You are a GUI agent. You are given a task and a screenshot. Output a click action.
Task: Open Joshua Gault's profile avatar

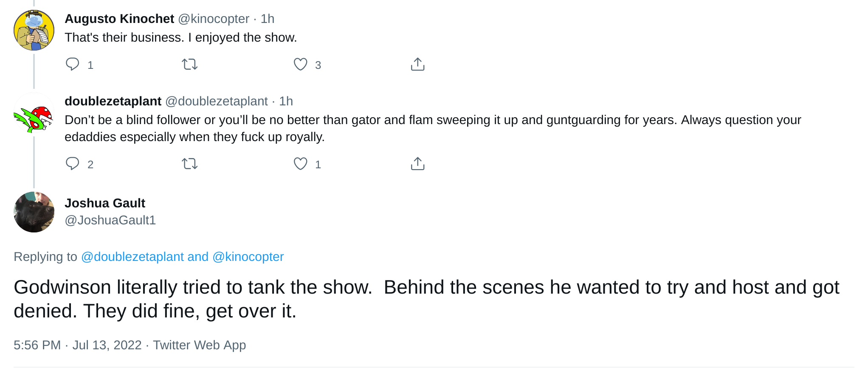tap(34, 212)
